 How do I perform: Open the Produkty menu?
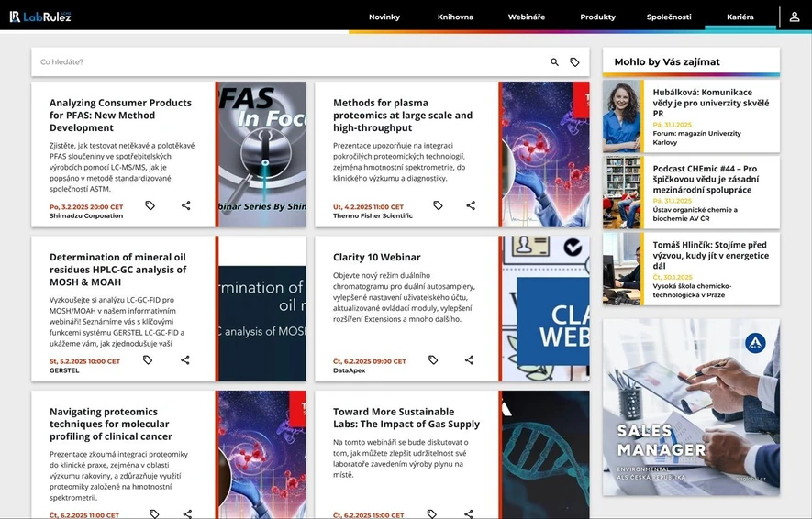coord(597,17)
